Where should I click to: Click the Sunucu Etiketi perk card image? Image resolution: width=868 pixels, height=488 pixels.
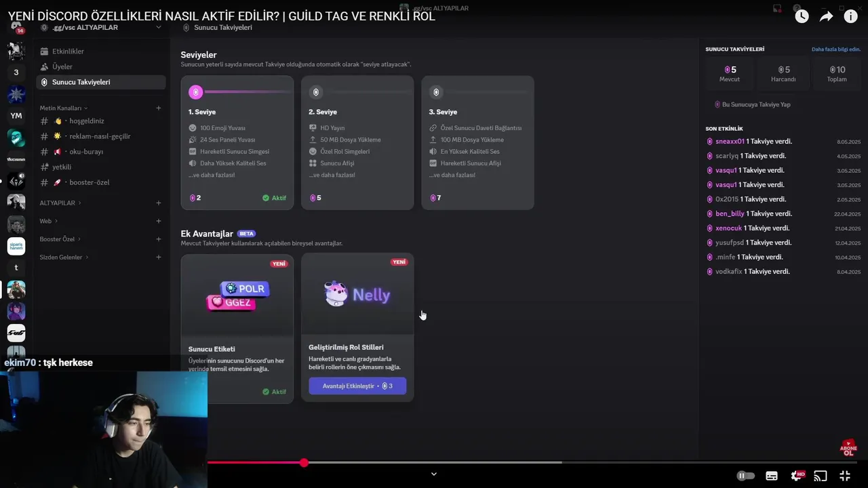(x=237, y=295)
